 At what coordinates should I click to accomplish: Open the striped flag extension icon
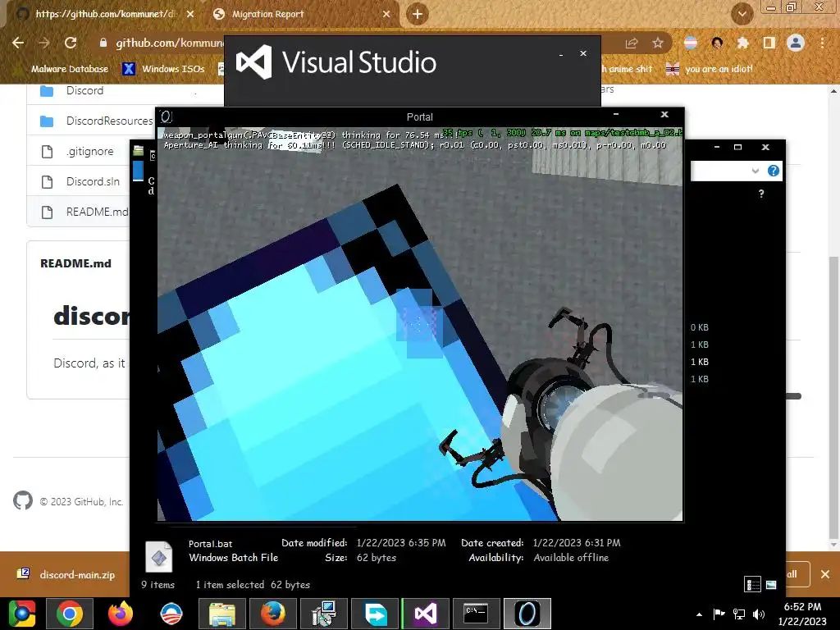[691, 43]
